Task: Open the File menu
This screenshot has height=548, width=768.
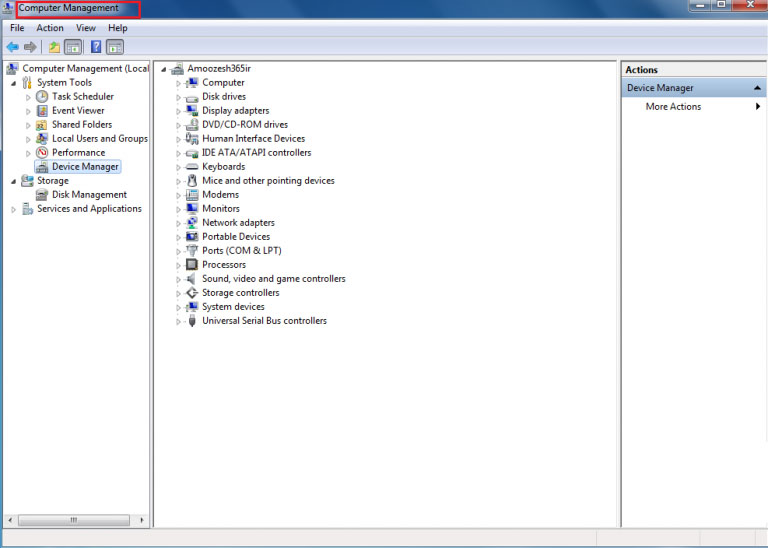Action: coord(17,28)
